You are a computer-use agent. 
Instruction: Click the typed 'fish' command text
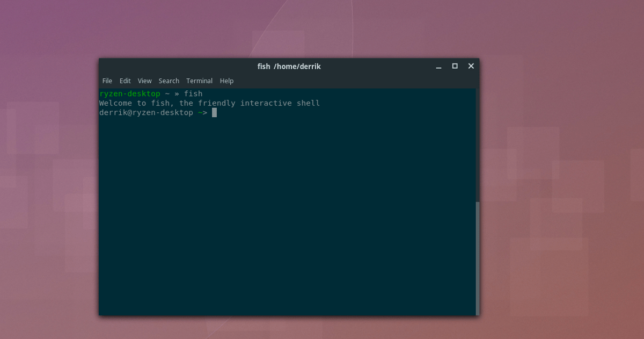193,93
